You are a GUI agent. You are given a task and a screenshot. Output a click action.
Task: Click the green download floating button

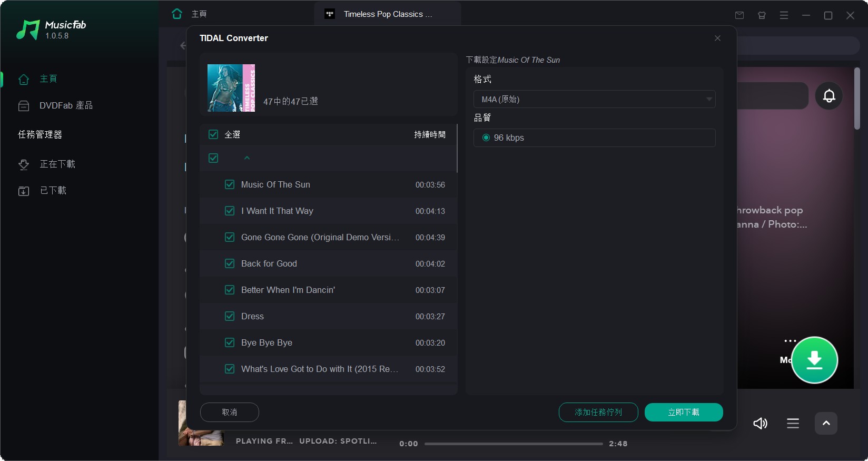tap(814, 360)
